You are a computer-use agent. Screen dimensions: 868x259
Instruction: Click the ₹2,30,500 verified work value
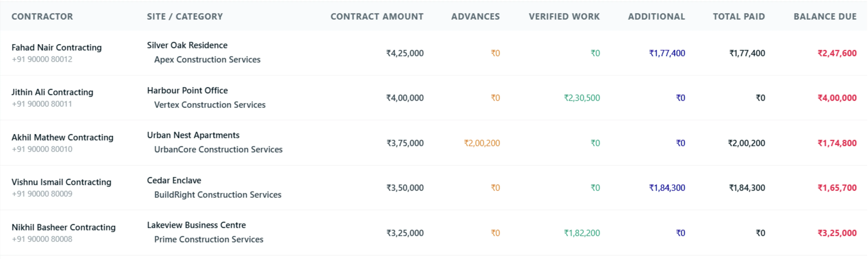(x=582, y=98)
